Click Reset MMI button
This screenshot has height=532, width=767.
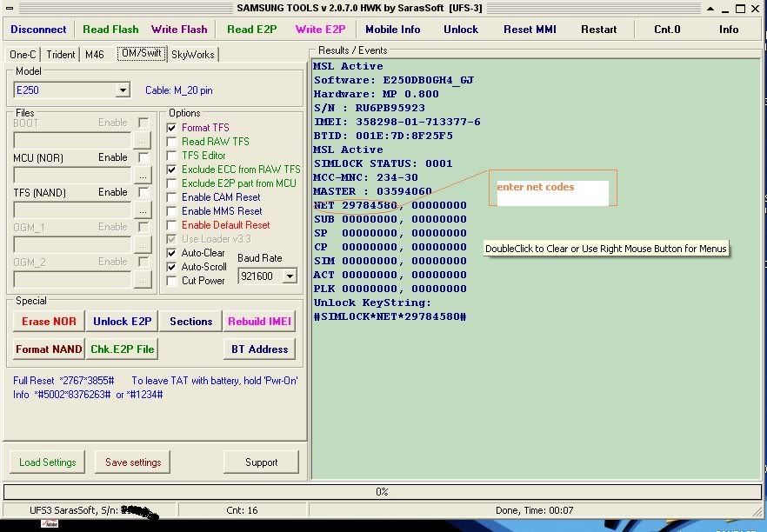tap(530, 30)
